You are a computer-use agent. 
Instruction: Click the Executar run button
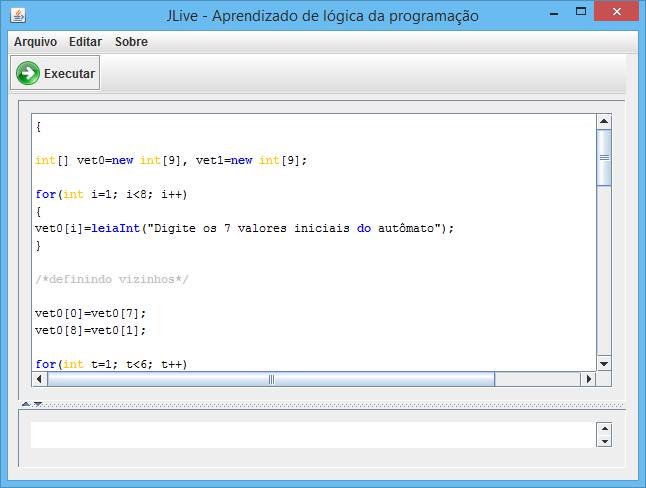coord(56,73)
